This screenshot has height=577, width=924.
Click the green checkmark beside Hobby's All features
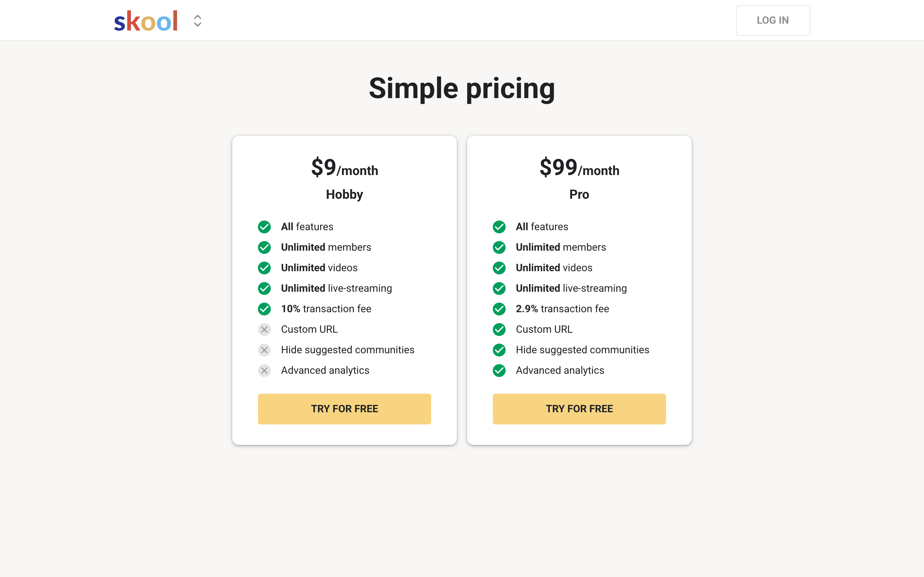point(264,227)
